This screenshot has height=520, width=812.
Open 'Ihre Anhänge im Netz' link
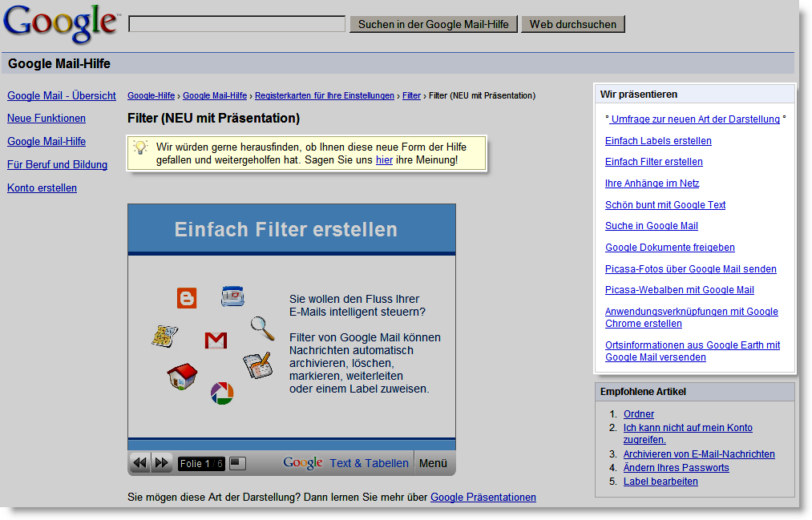652,183
